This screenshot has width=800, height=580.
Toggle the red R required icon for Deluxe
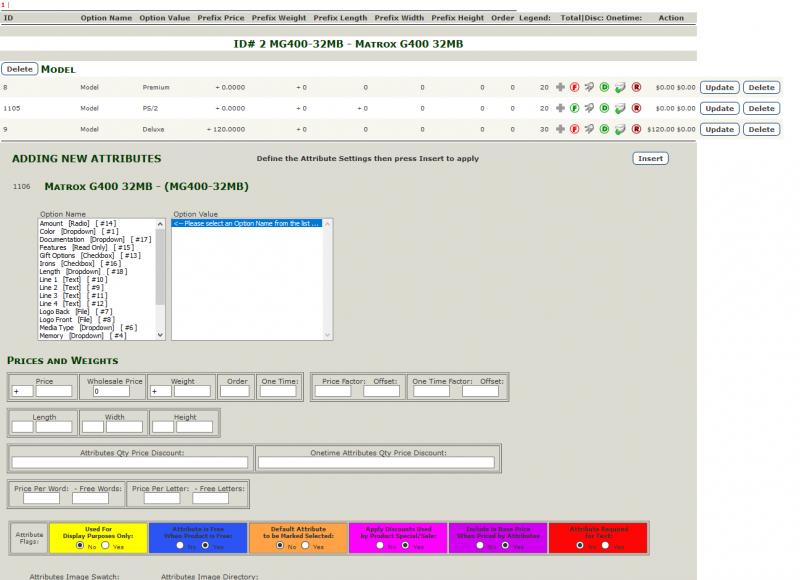[636, 129]
